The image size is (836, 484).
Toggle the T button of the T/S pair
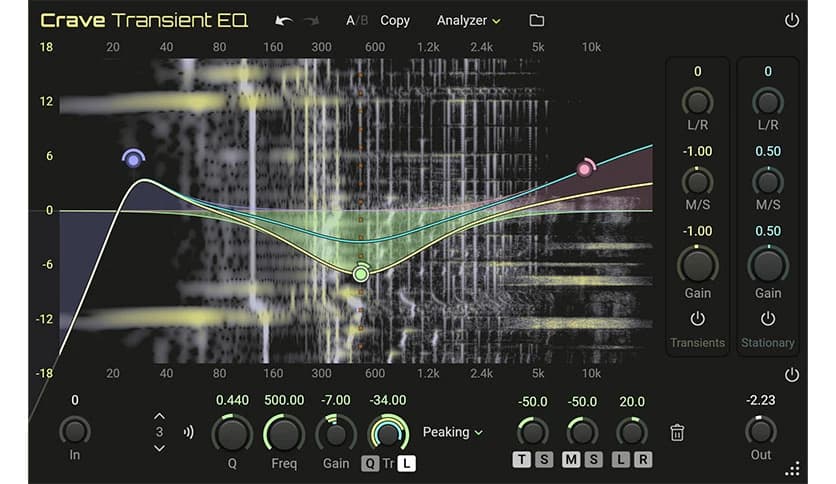tap(521, 459)
